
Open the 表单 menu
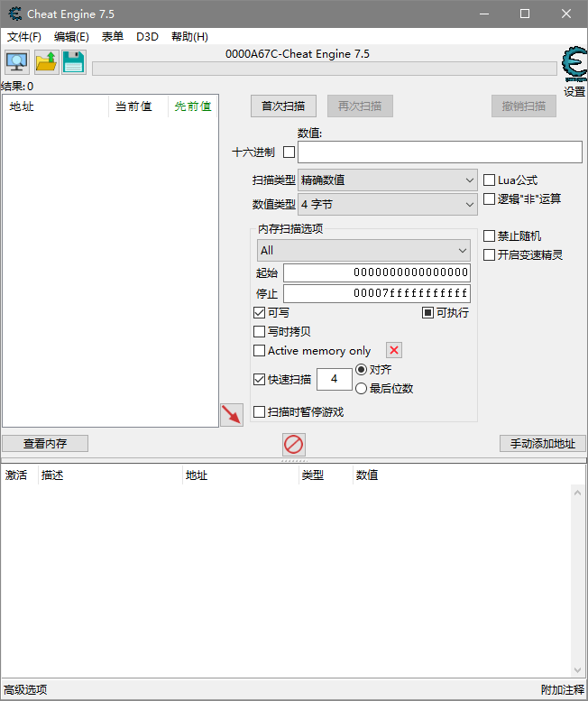pyautogui.click(x=113, y=37)
